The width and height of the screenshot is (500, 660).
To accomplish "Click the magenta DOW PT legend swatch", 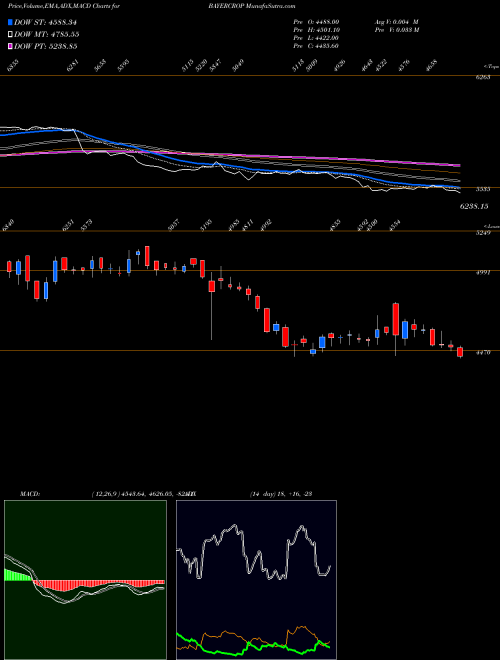I will point(10,46).
